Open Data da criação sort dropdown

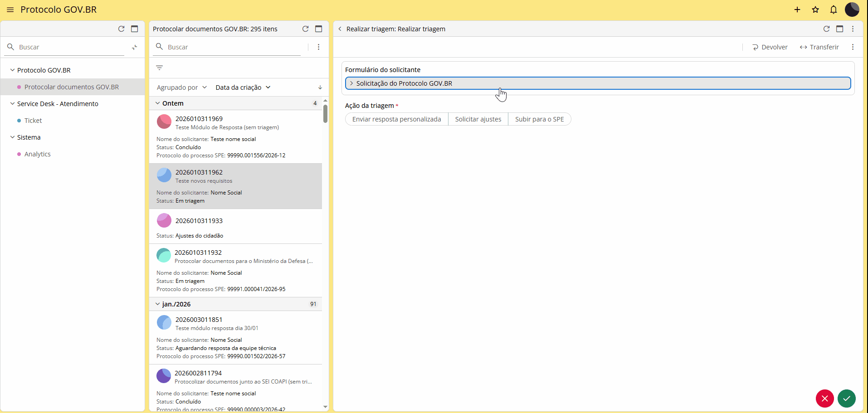click(x=243, y=87)
